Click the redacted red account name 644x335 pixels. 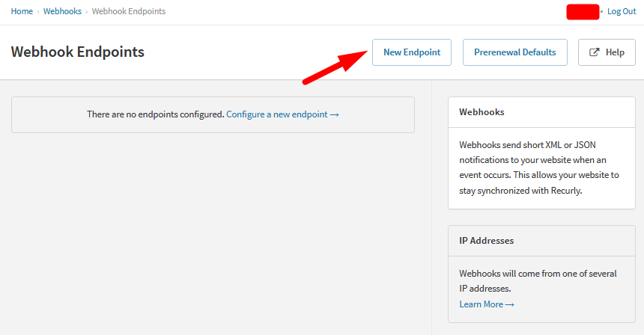point(583,11)
